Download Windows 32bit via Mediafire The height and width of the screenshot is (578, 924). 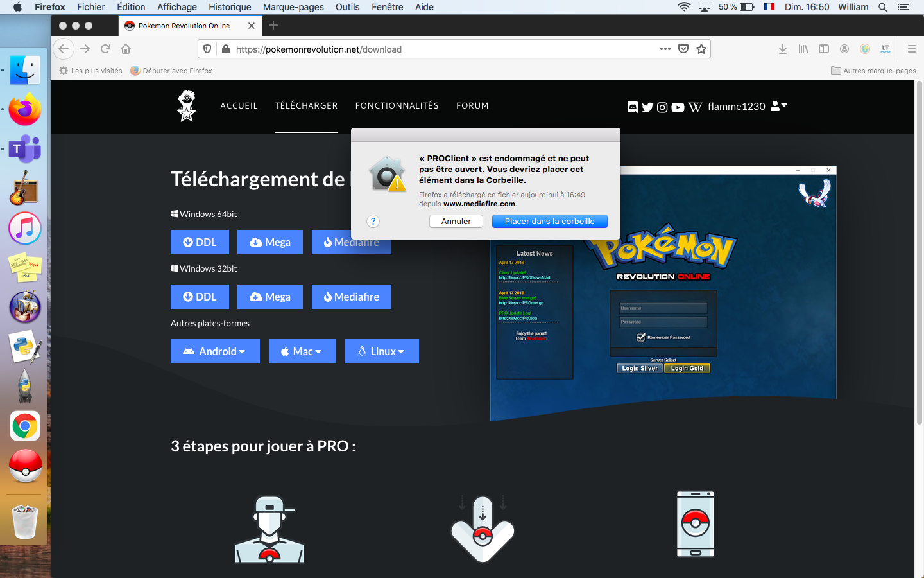tap(352, 297)
